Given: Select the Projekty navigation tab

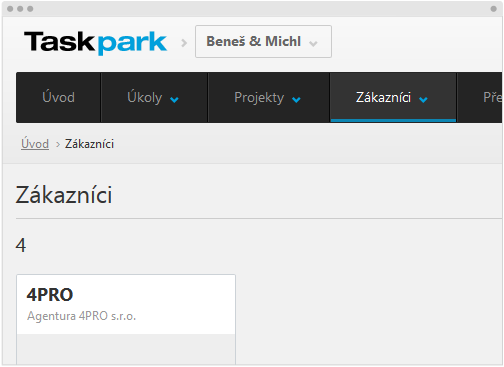Looking at the screenshot, I should (x=269, y=97).
